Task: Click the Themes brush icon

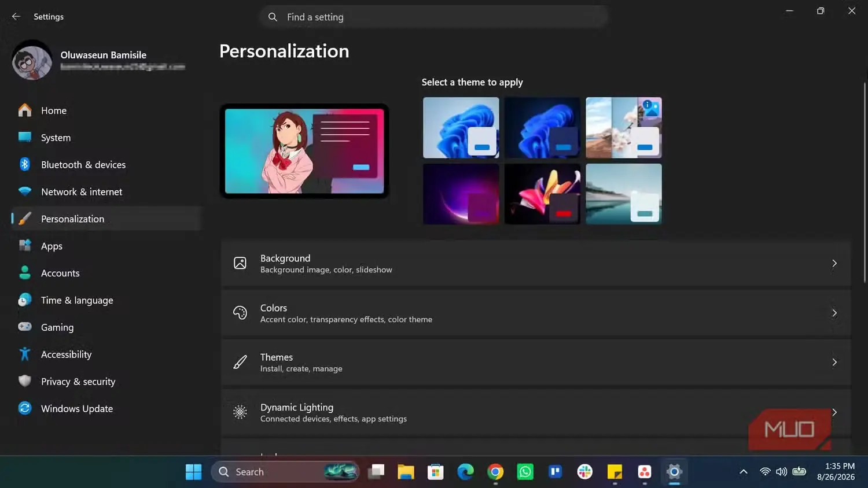Action: coord(240,363)
